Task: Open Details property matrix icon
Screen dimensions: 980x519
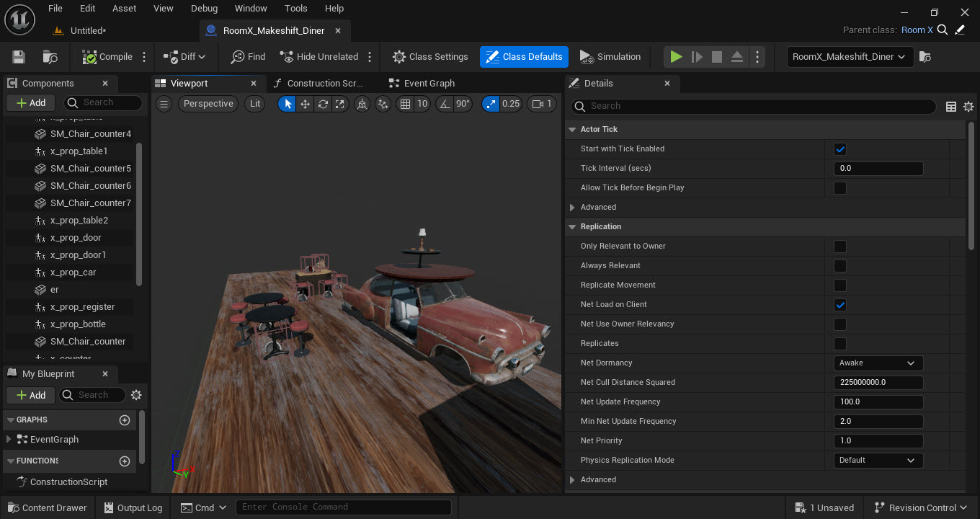Action: click(x=950, y=107)
